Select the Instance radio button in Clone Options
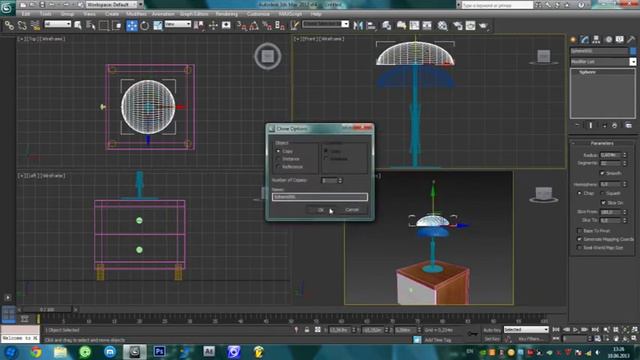 point(278,159)
